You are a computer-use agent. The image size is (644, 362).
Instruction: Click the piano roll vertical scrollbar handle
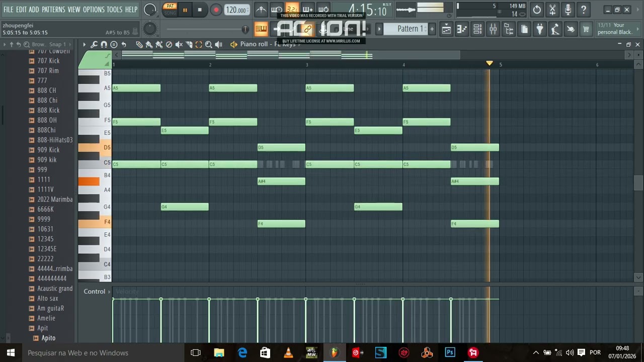coord(638,184)
